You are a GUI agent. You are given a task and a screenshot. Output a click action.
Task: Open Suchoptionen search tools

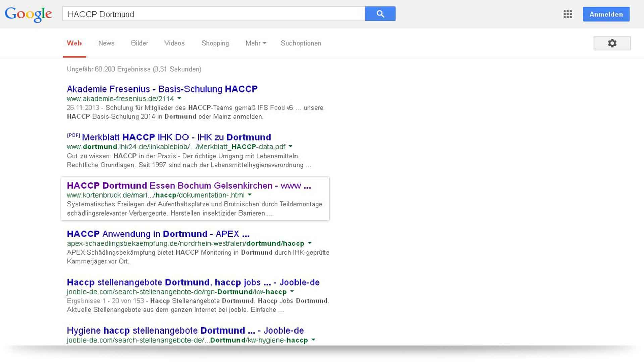click(301, 43)
